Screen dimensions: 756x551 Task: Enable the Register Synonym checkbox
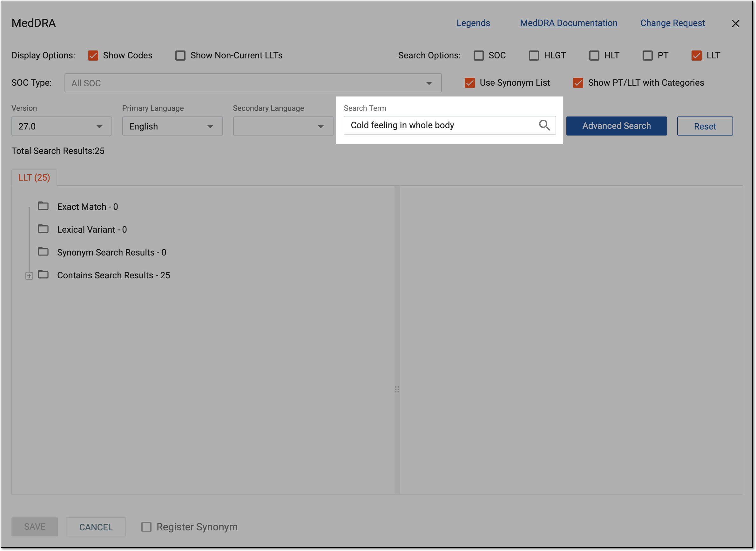tap(146, 527)
